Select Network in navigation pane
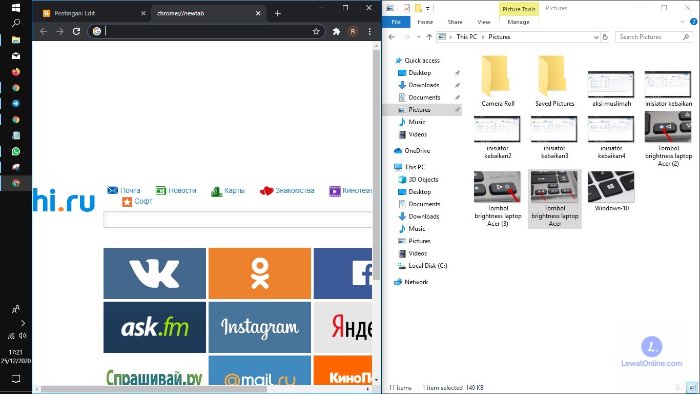The height and width of the screenshot is (394, 700). pos(416,282)
